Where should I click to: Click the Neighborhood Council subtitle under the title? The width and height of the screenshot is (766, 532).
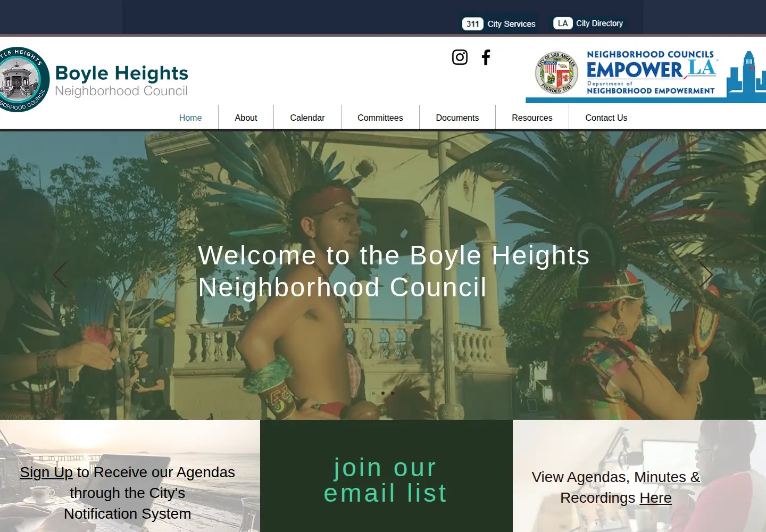click(121, 91)
